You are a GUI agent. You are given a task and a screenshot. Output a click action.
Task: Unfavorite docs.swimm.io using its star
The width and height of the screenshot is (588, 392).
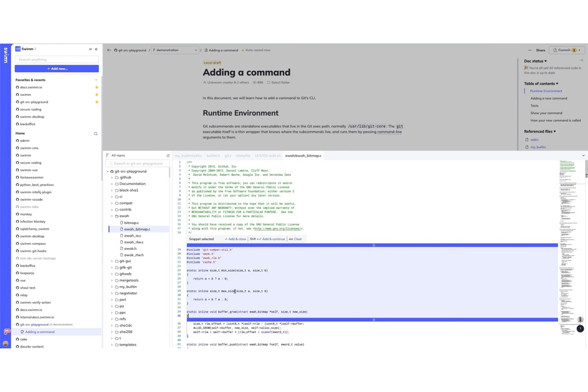[97, 87]
